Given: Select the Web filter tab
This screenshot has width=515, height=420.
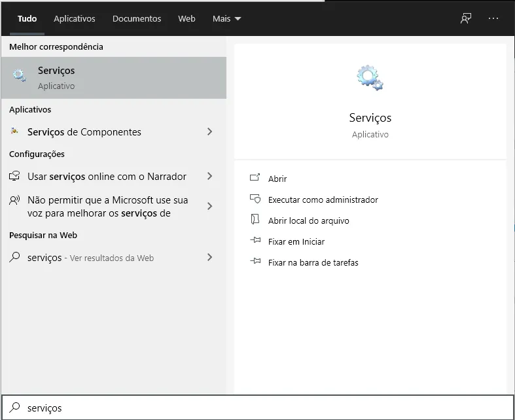Looking at the screenshot, I should pyautogui.click(x=186, y=18).
